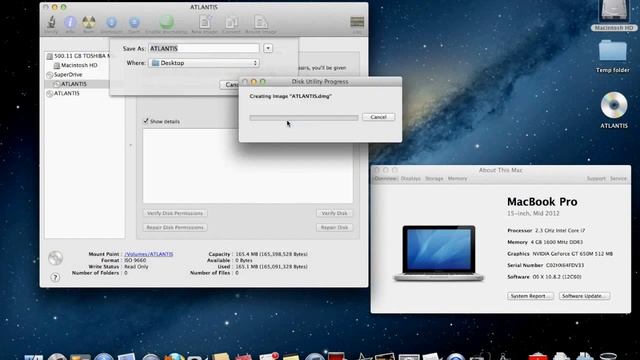Open the Where Desktop popup menu
Image resolution: width=640 pixels, height=360 pixels.
[x=204, y=63]
